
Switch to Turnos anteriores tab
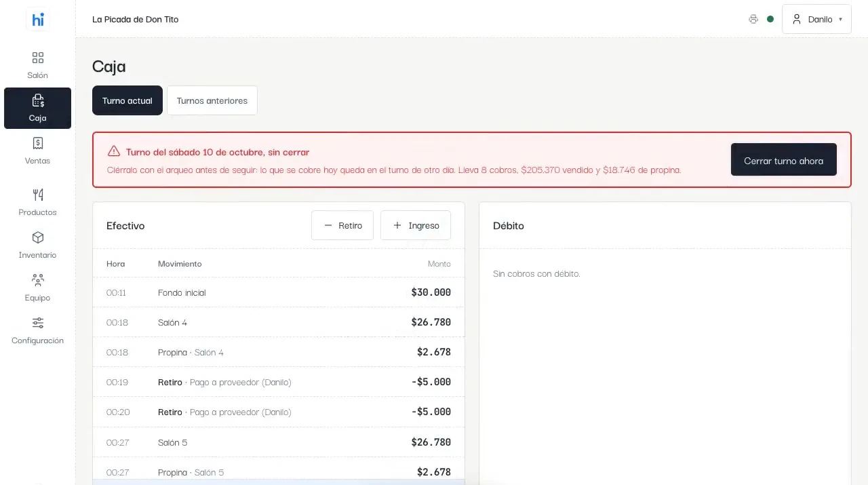pyautogui.click(x=212, y=100)
